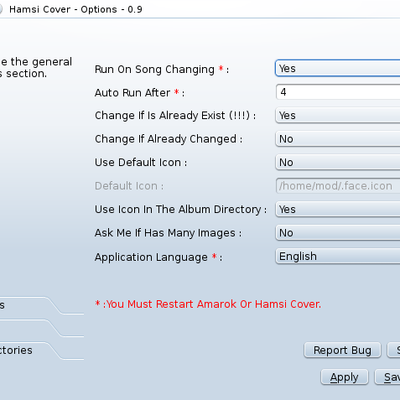The image size is (400, 400).
Task: Click the 'Change If Already Changed' label
Action: pos(169,139)
